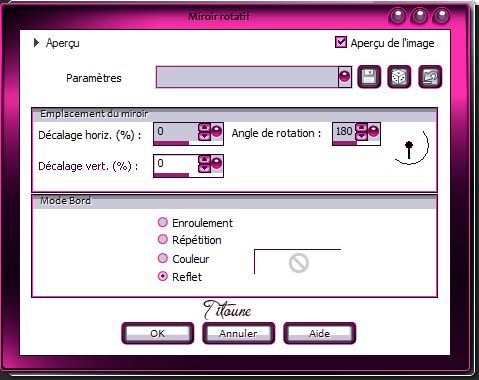Screen dimensions: 479x380
Task: Click the Annuler button
Action: 238,333
